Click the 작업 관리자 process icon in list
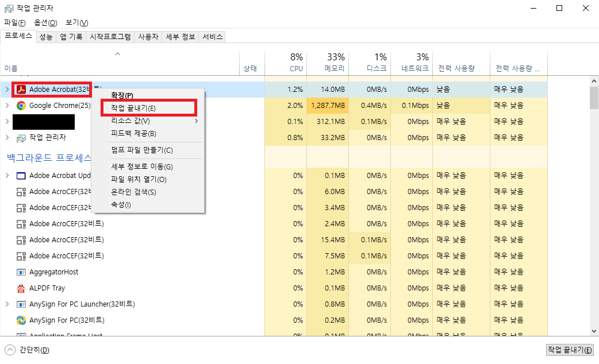This screenshot has width=599, height=364. [21, 138]
